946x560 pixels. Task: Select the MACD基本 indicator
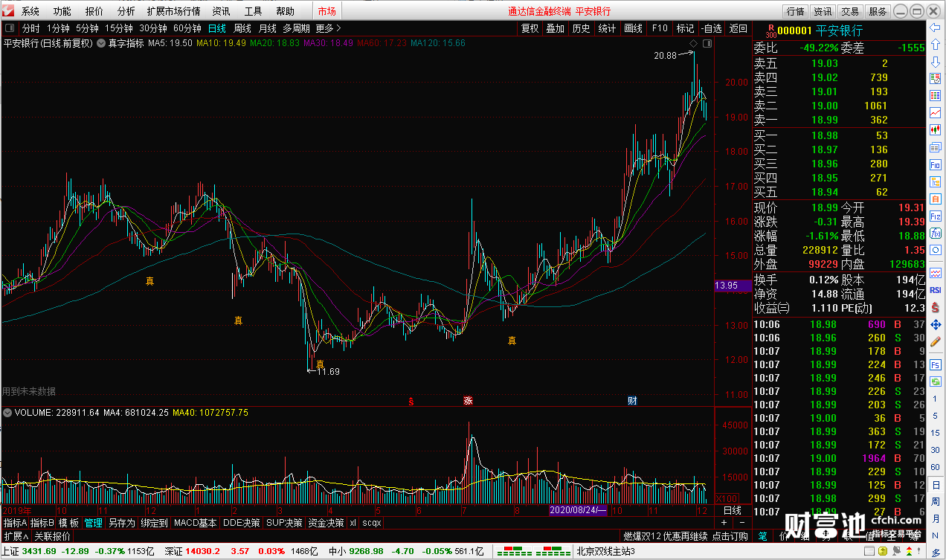point(196,523)
